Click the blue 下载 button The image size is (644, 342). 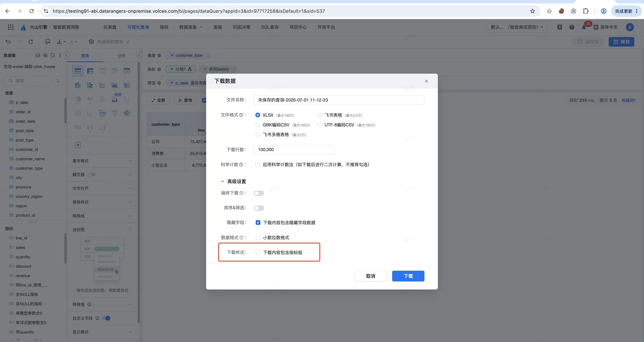coord(408,276)
